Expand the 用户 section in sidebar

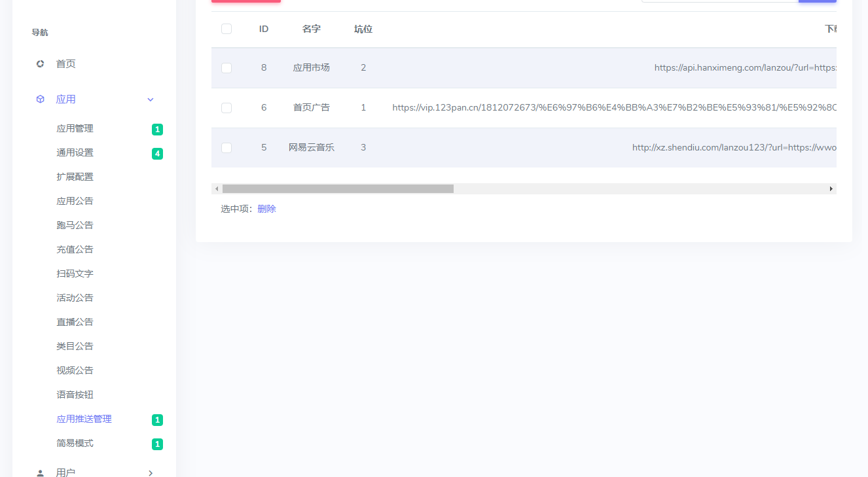click(x=150, y=472)
